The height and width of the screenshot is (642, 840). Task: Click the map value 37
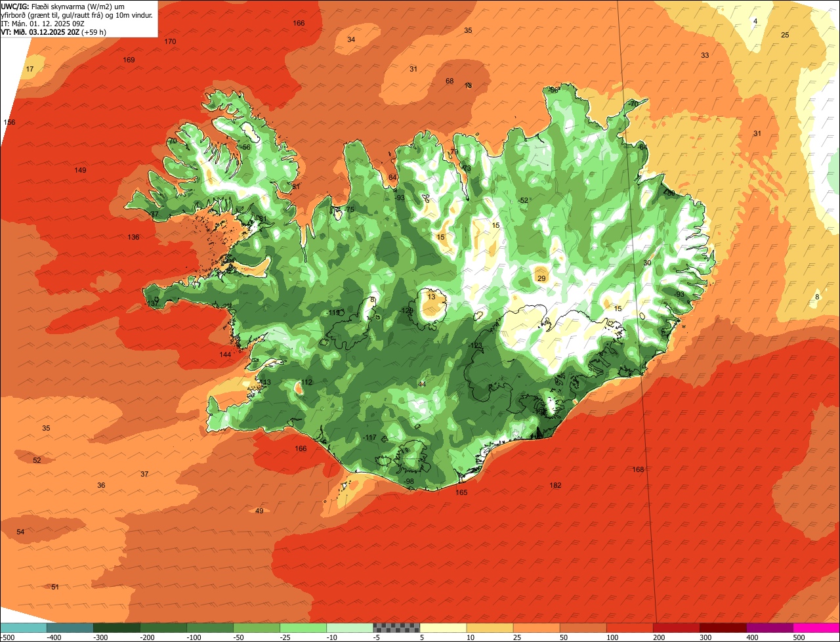pyautogui.click(x=144, y=474)
